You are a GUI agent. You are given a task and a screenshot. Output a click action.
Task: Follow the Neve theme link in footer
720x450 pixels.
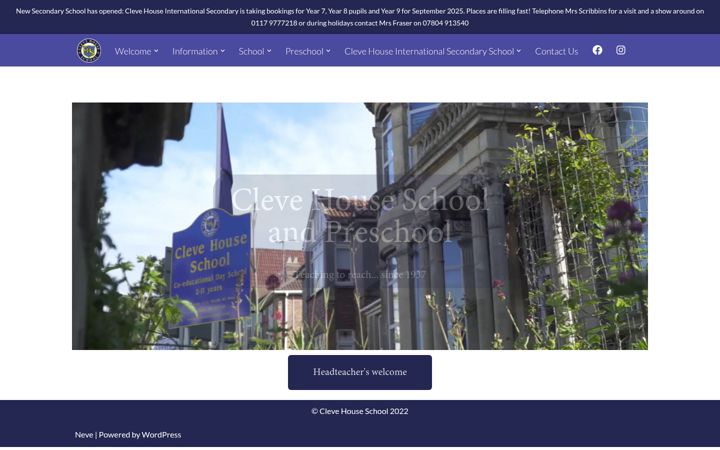pos(84,434)
